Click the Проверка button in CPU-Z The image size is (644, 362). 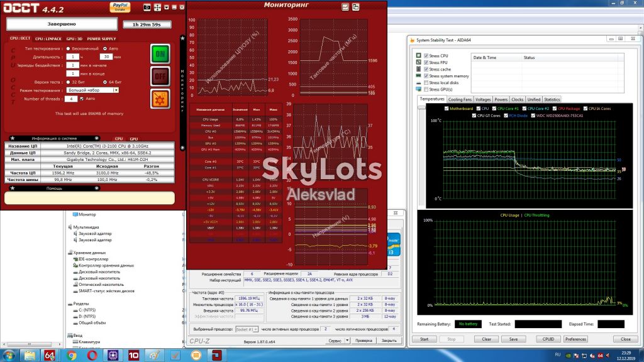(x=364, y=341)
